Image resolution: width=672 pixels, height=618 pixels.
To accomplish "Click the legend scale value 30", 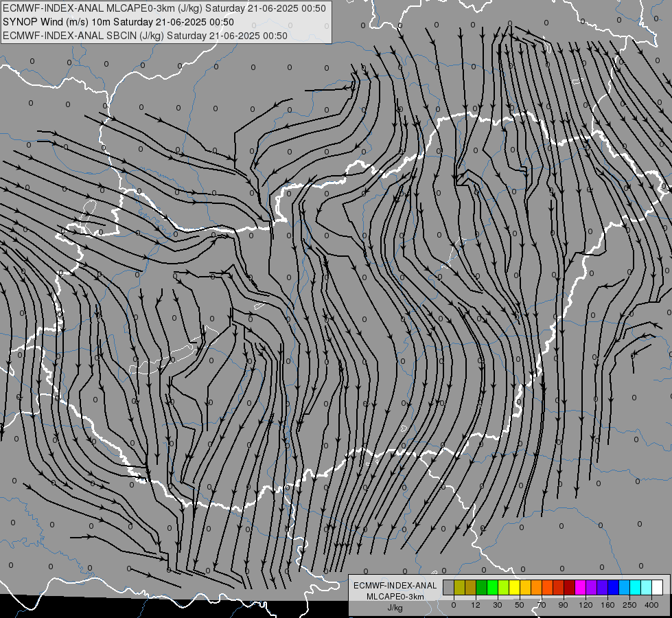I will 498,605.
